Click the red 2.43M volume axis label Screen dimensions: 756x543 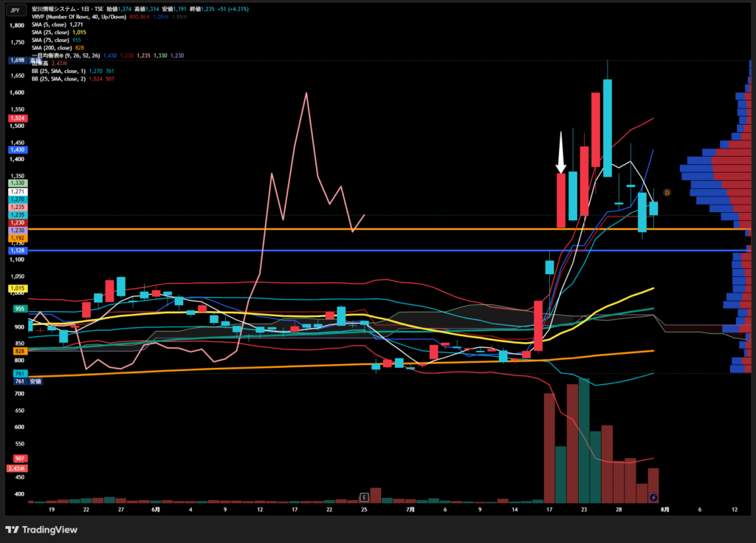[x=17, y=468]
